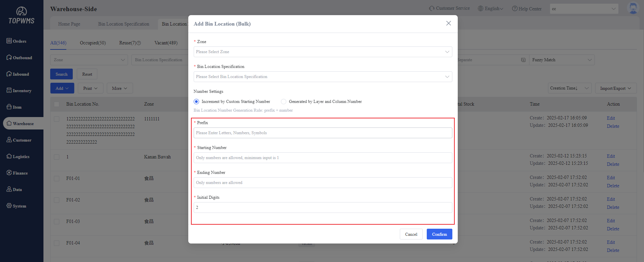Close the Add Bin Location dialog
The width and height of the screenshot is (644, 262).
coord(448,24)
